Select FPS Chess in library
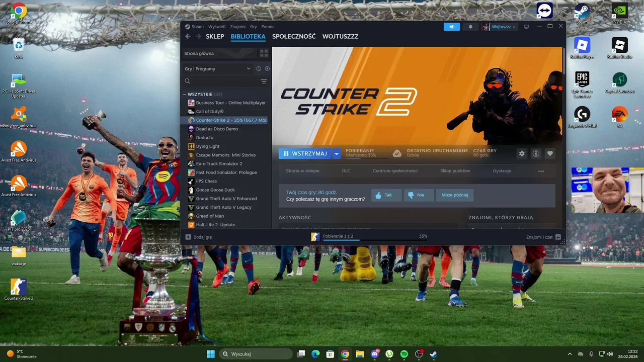 coord(226,181)
